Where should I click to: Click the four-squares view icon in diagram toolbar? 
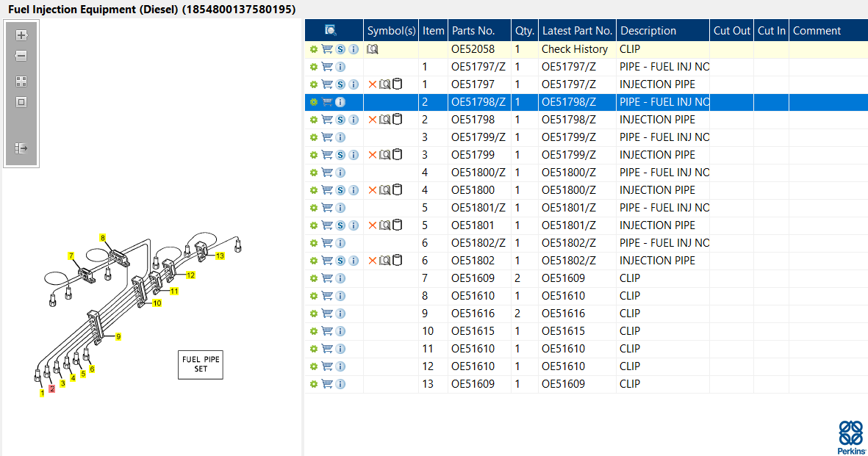coord(21,82)
